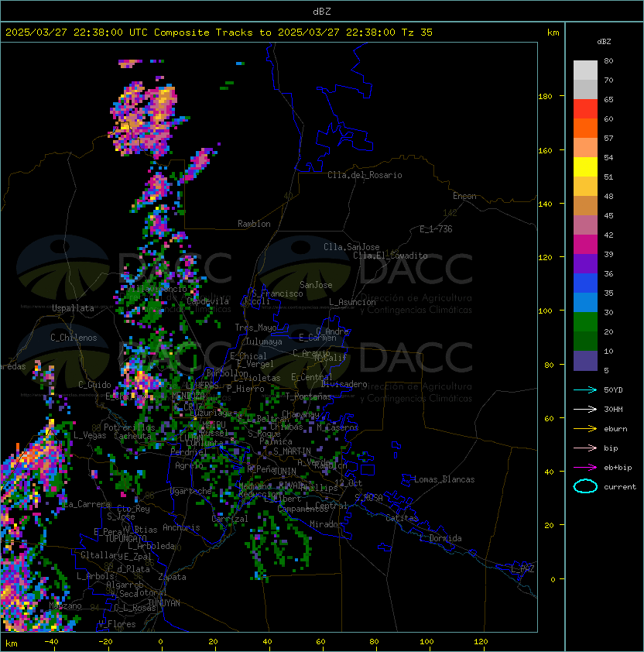Click the 'V_Flores' place label
The height and width of the screenshot is (652, 644).
pyautogui.click(x=117, y=624)
